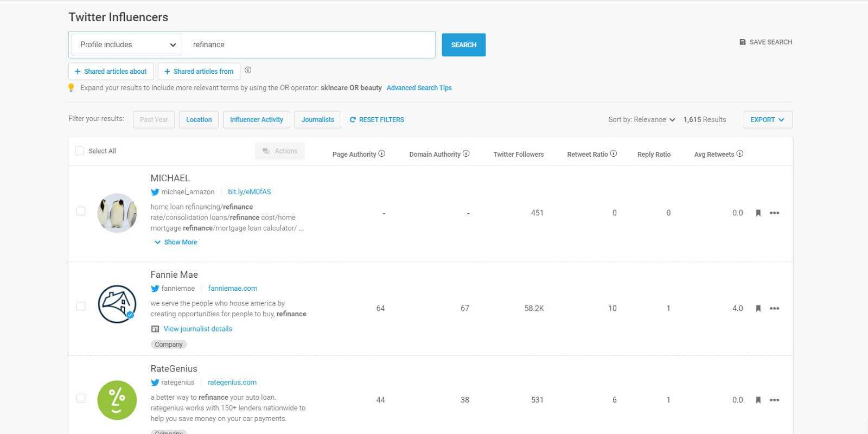The width and height of the screenshot is (868, 434).
Task: Check the MICHAEL row checkbox
Action: point(81,211)
